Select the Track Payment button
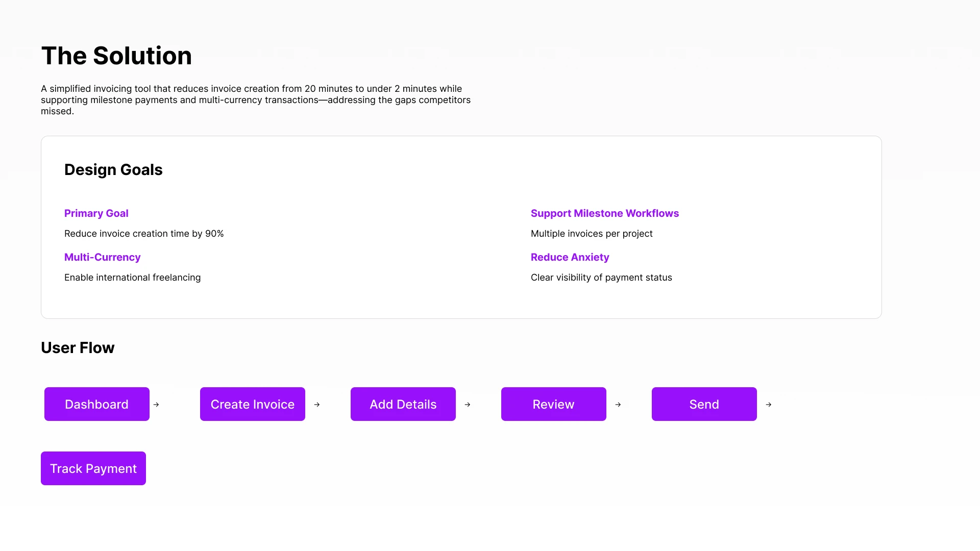 pos(93,468)
